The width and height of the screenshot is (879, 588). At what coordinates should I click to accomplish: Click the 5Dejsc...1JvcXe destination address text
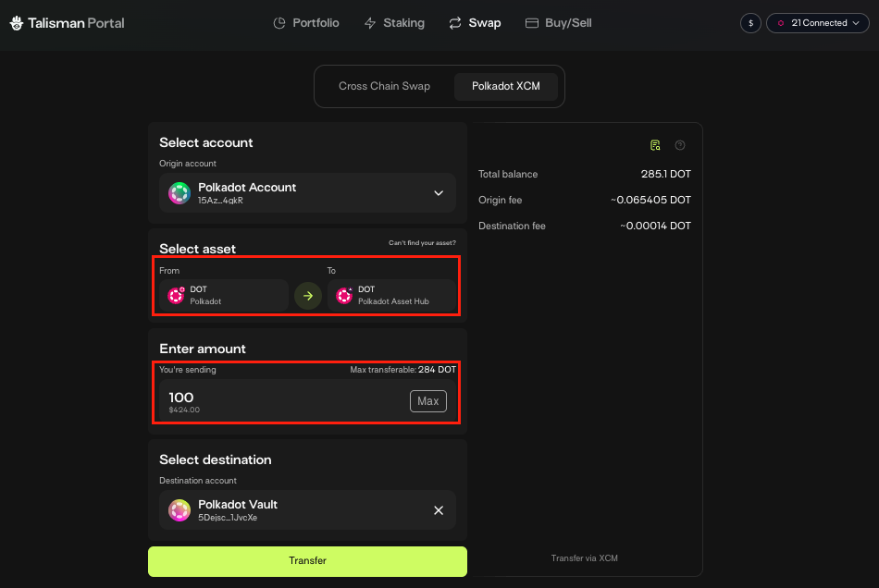coord(228,518)
